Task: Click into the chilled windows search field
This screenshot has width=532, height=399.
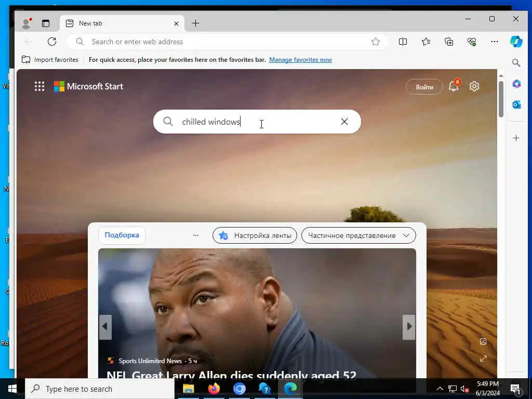Action: (258, 122)
